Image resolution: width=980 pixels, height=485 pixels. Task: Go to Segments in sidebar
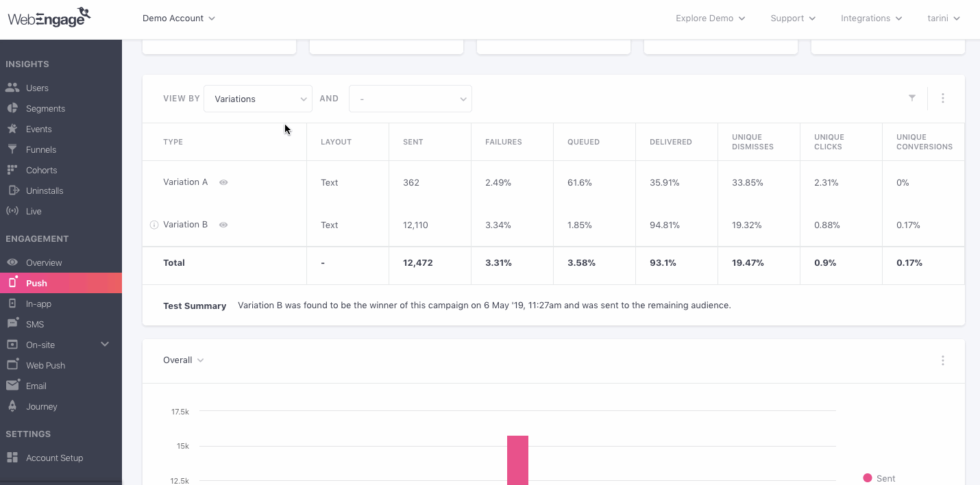pyautogui.click(x=45, y=108)
